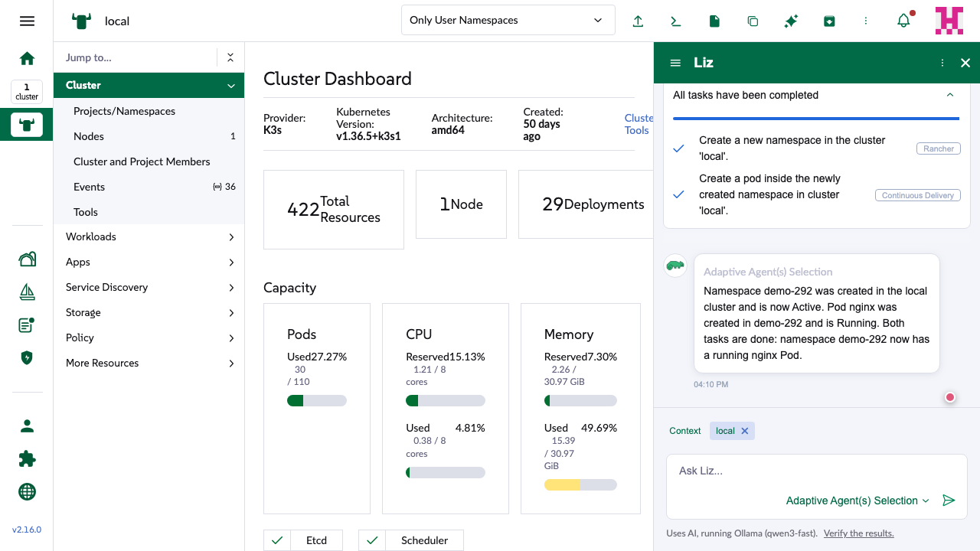
Task: Remove the local context chip
Action: (744, 431)
